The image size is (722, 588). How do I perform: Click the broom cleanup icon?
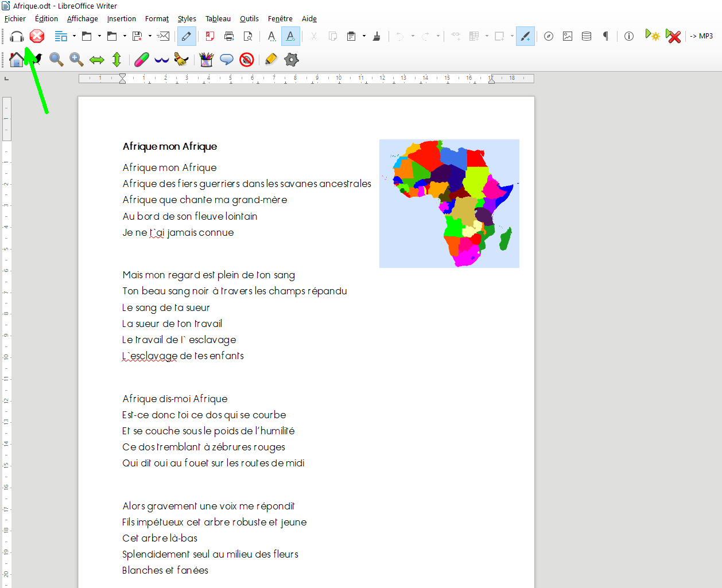point(181,59)
